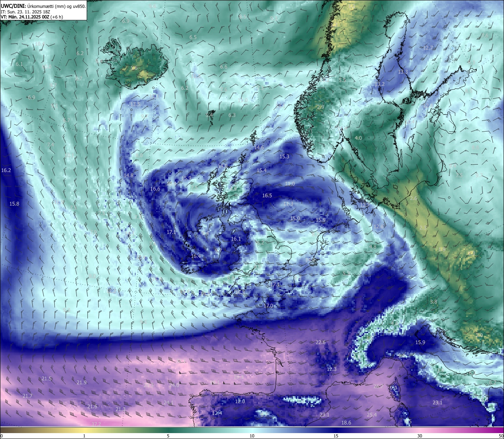Click the valid time line 'VT: Mán. 24.11.2025 00Z'

click(25, 17)
